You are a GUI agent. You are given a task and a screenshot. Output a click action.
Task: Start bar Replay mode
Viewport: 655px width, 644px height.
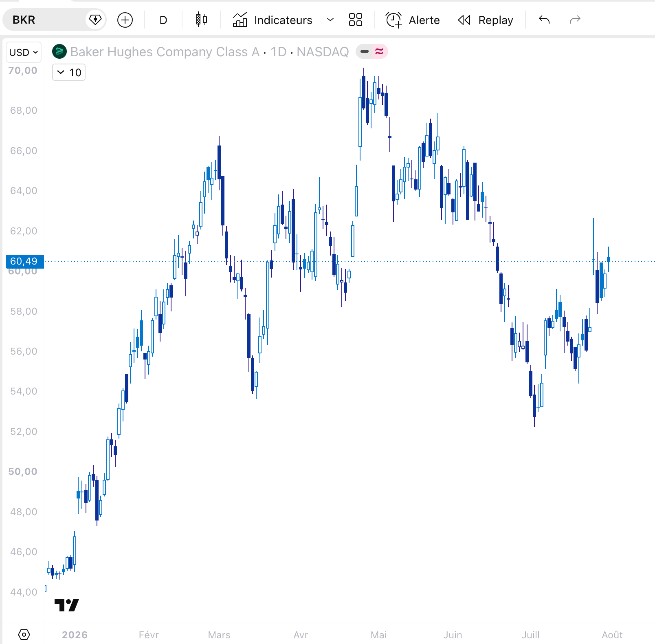pyautogui.click(x=486, y=20)
